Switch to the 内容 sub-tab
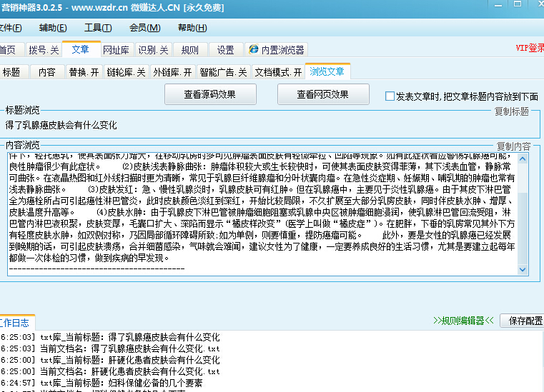The image size is (544, 392). tap(47, 72)
